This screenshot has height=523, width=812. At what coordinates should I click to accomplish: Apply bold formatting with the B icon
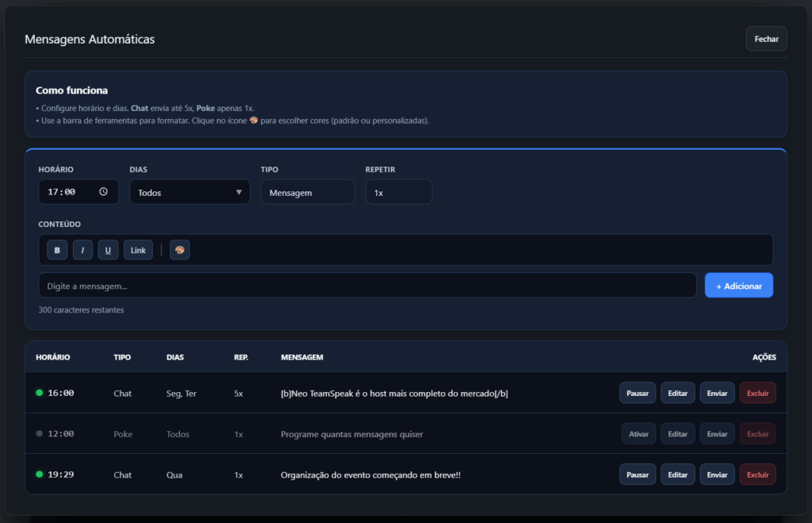coord(56,249)
